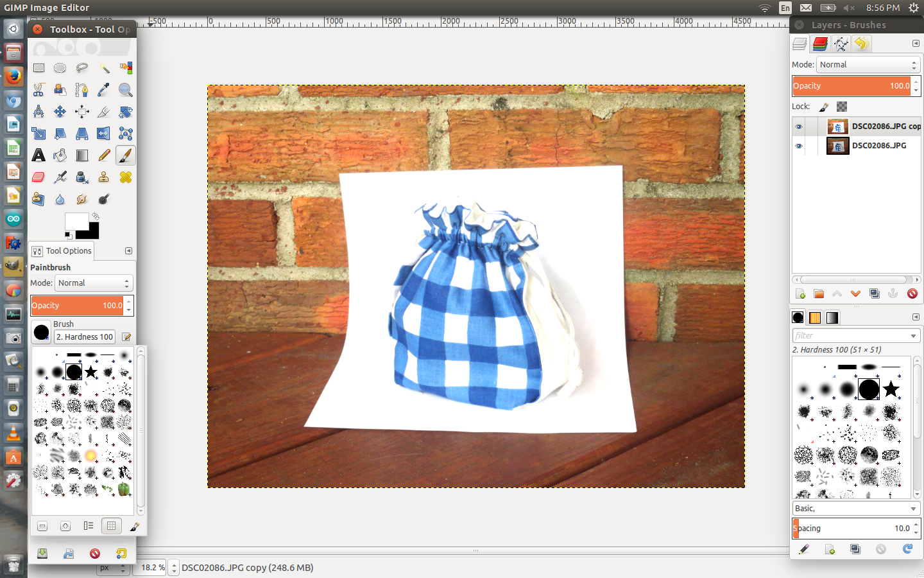Switch to the Channels tab

coord(820,44)
